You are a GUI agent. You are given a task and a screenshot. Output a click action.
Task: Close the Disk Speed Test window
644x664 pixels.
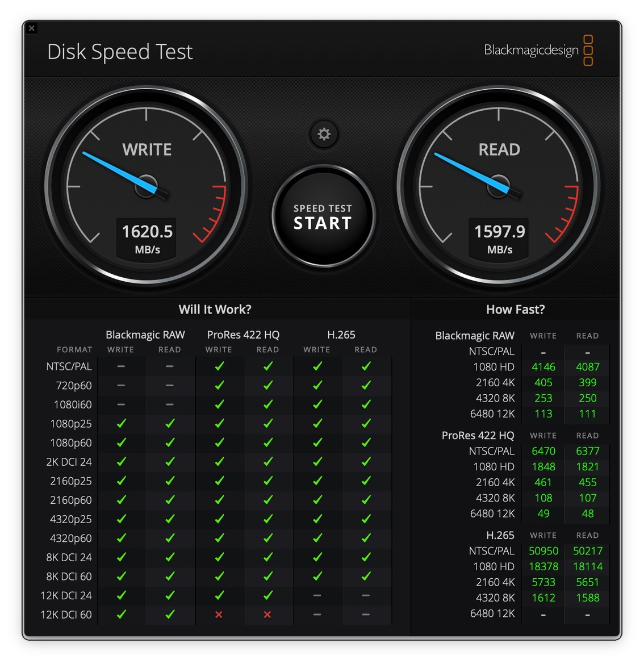click(x=32, y=28)
